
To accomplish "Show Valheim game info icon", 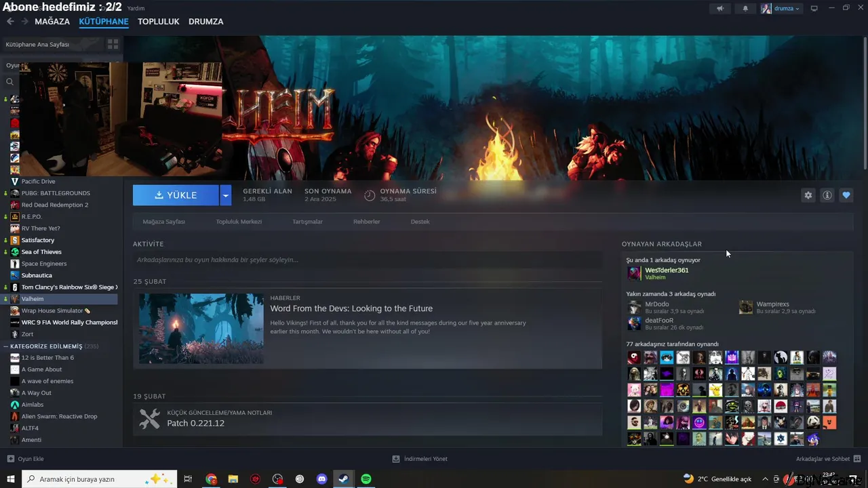I will click(x=827, y=195).
